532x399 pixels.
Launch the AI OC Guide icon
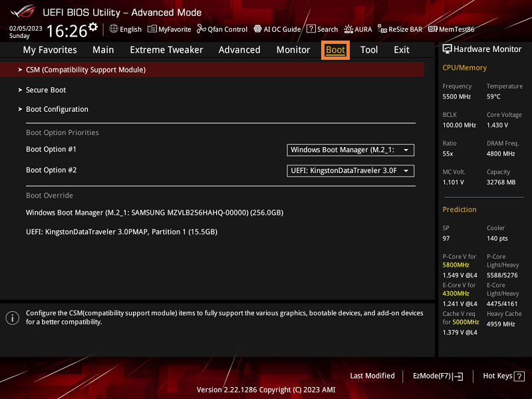click(x=257, y=29)
